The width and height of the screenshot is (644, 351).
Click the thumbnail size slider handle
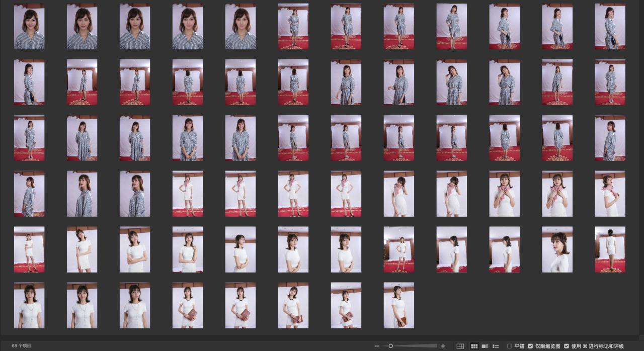(390, 346)
